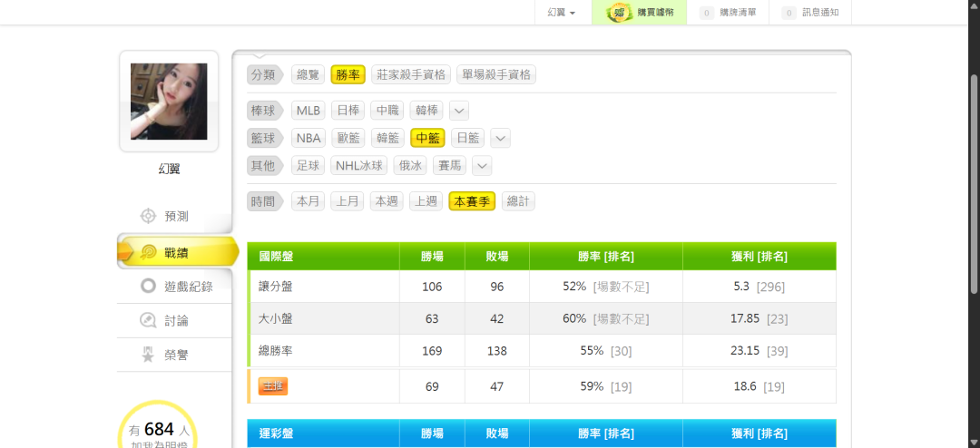Click the 購買噱幣 coin icon
This screenshot has height=448, width=980.
(619, 13)
